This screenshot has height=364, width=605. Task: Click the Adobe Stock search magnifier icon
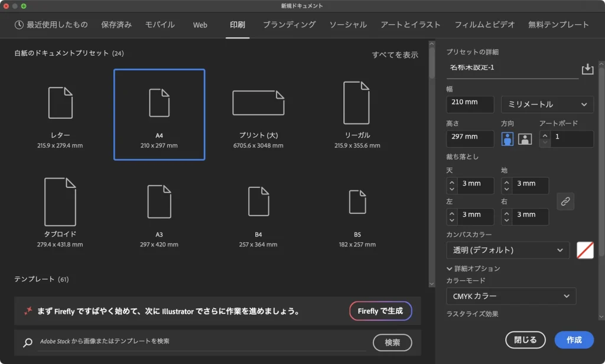tap(27, 342)
